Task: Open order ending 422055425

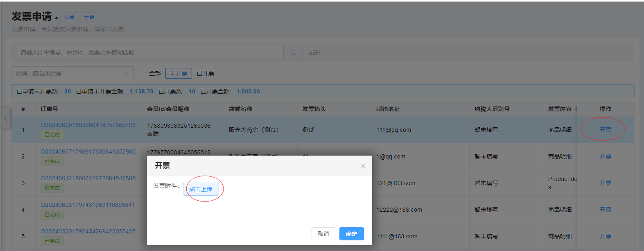Action: (88, 231)
